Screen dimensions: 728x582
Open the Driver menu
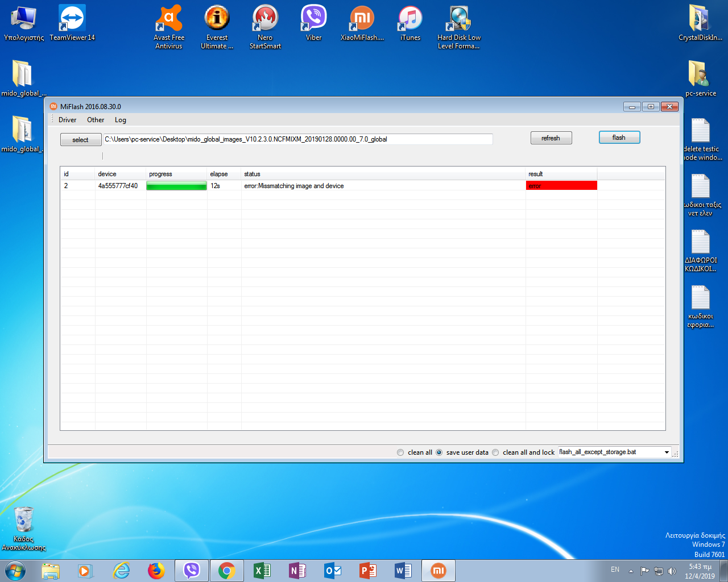[67, 120]
